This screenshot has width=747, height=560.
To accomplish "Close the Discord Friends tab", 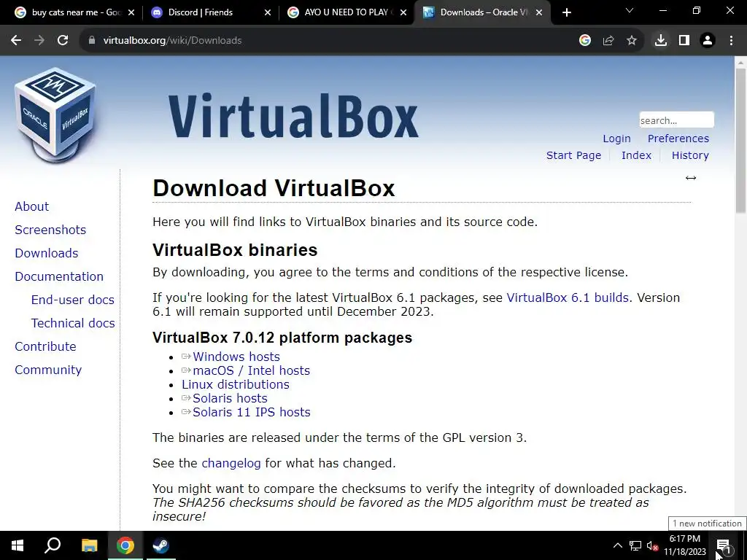I will point(268,13).
